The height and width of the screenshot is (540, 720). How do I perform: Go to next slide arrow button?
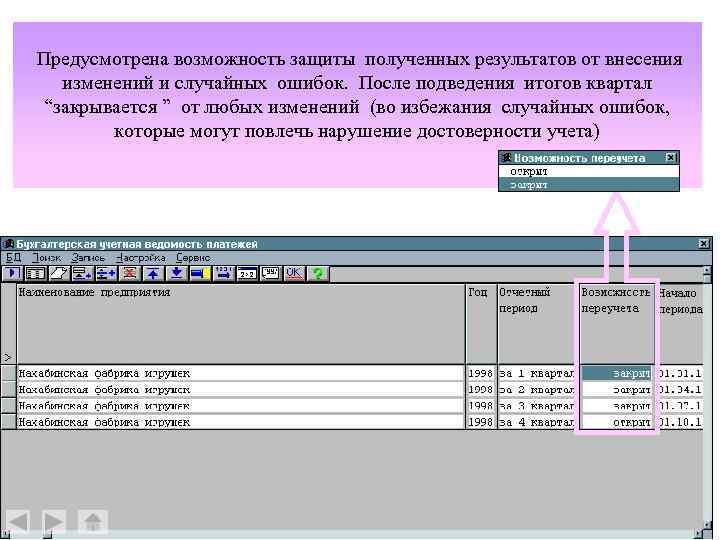[x=53, y=522]
